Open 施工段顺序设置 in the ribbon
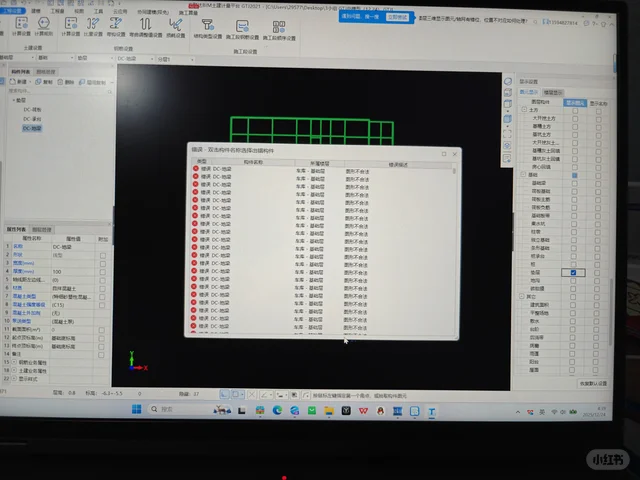Image resolution: width=640 pixels, height=480 pixels. point(279,30)
